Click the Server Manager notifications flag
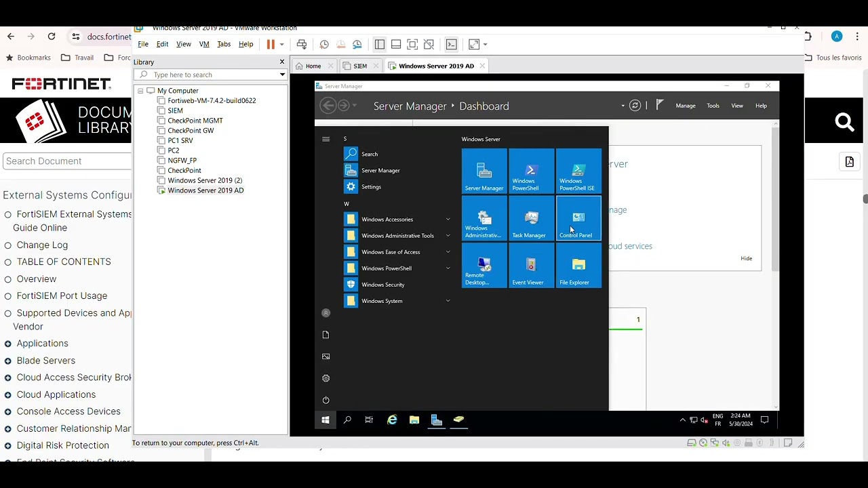This screenshot has height=488, width=868. point(659,105)
